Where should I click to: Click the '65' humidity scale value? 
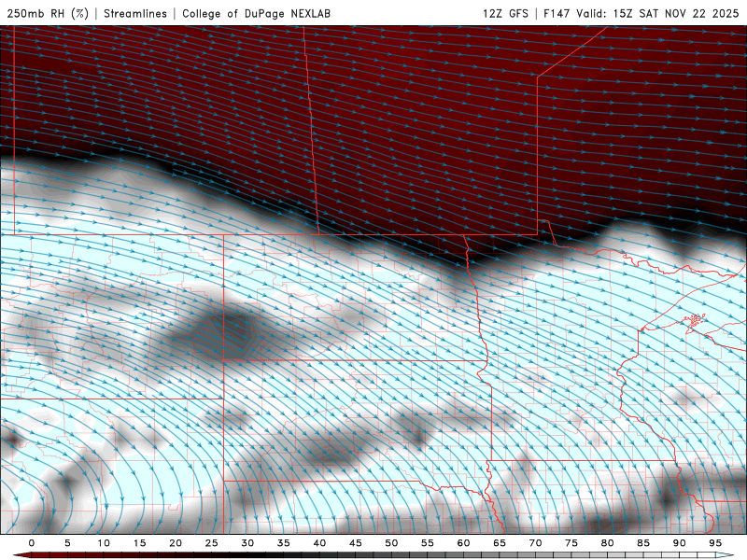tap(500, 543)
